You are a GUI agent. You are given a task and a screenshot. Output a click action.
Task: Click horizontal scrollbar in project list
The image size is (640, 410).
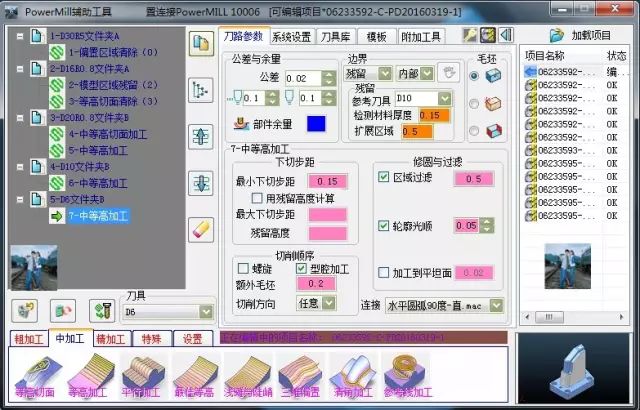(x=574, y=317)
